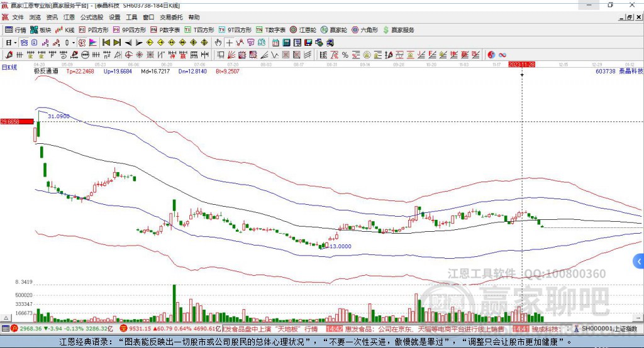The height and width of the screenshot is (348, 644).
Task: Select the percent % tool
Action: click(345, 55)
